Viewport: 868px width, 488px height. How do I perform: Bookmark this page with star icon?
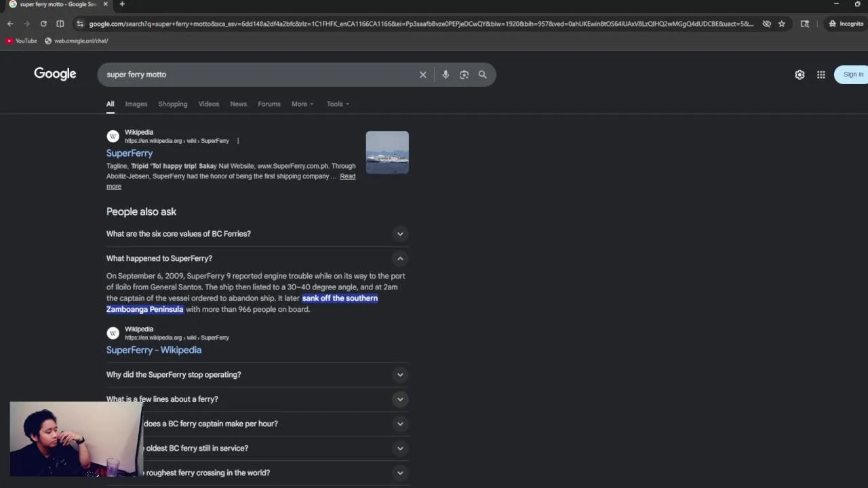[x=781, y=24]
